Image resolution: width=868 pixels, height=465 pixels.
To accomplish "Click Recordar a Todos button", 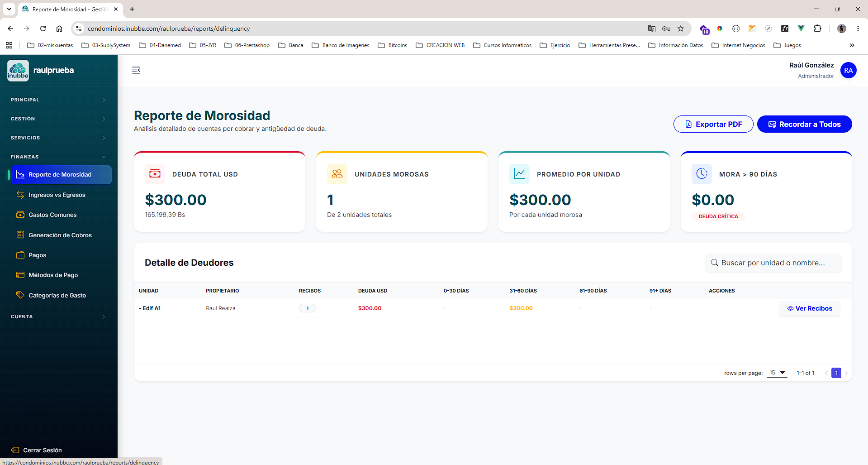I will 804,124.
